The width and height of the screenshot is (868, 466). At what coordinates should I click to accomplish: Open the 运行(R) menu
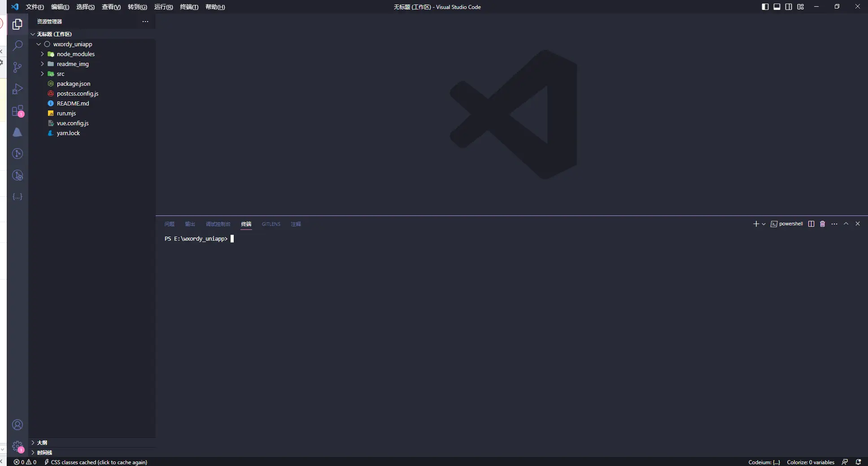[x=163, y=7]
